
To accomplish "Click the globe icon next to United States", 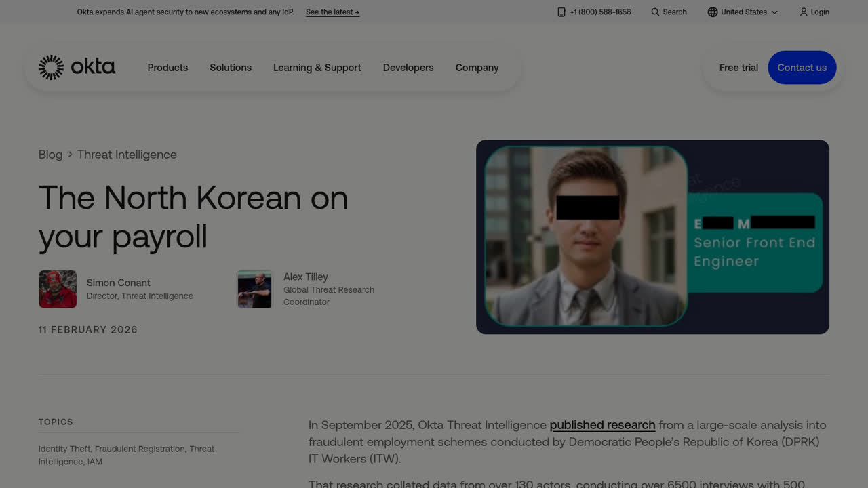I will click(x=712, y=12).
